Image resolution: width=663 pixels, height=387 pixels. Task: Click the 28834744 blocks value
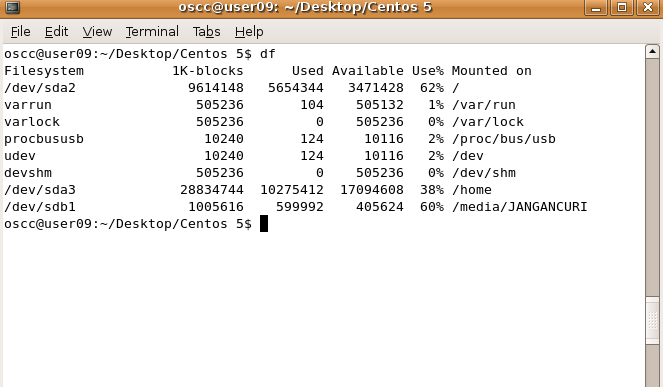(212, 190)
